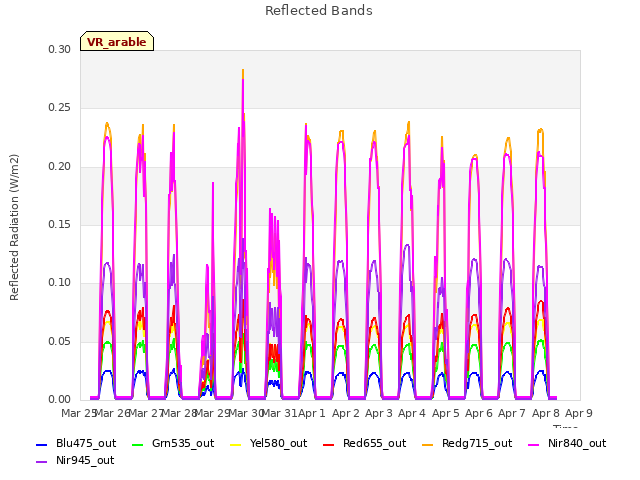Click the 0.15 y-axis tick label
The width and height of the screenshot is (640, 480).
click(x=60, y=224)
